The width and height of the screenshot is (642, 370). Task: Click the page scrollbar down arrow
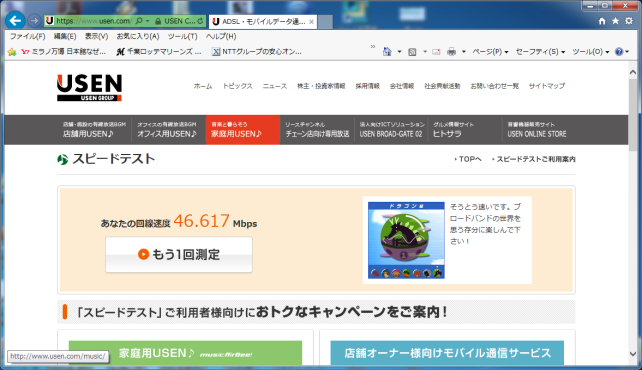[x=633, y=354]
